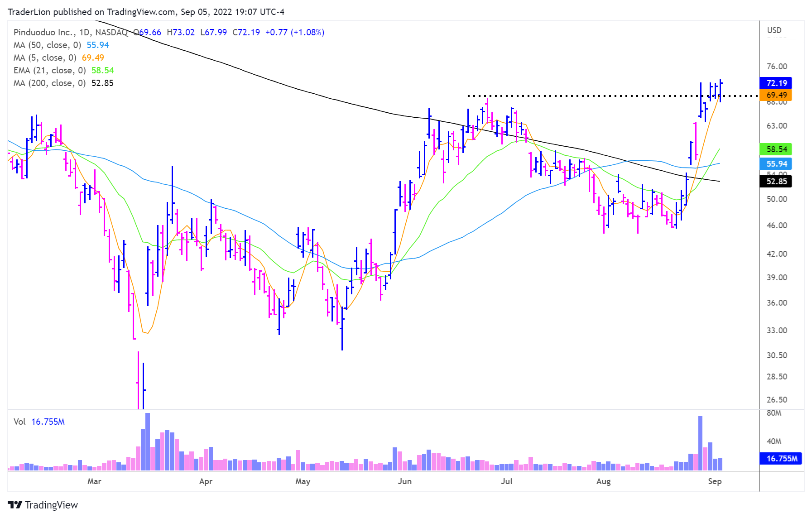Click the TraderLion published header text

146,12
